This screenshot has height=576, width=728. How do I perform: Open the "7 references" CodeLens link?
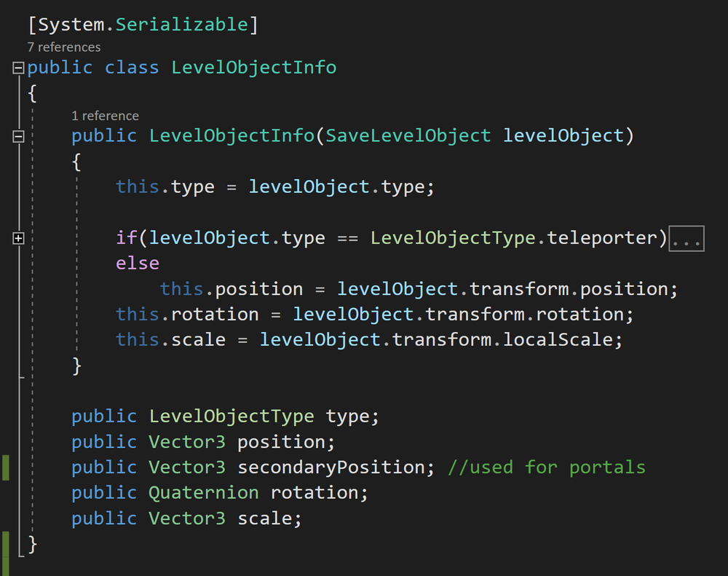click(63, 47)
